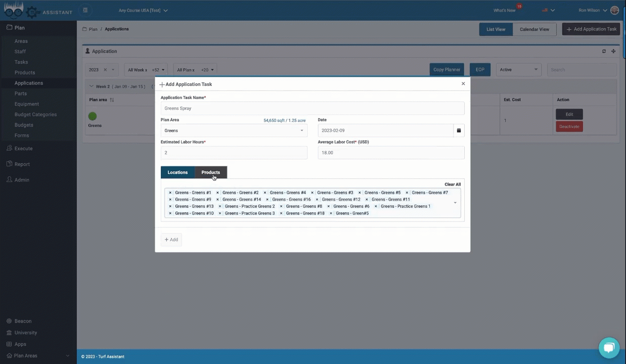
Task: Remove the Greens - Greens #18 tag
Action: pos(281,213)
